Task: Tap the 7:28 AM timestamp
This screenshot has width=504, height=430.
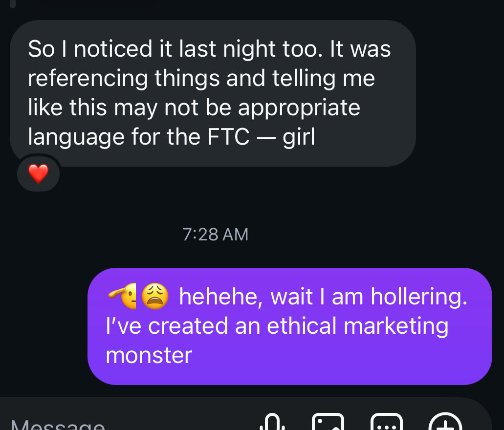Action: pos(216,235)
